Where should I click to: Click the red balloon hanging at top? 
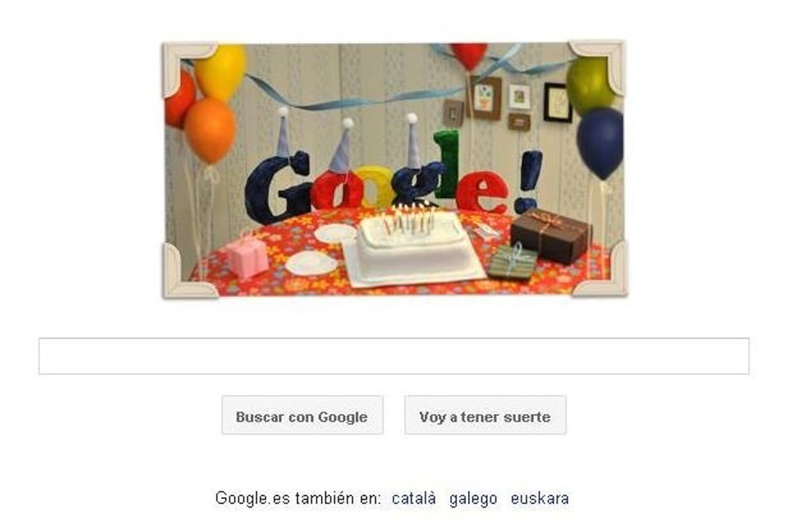pos(469,56)
